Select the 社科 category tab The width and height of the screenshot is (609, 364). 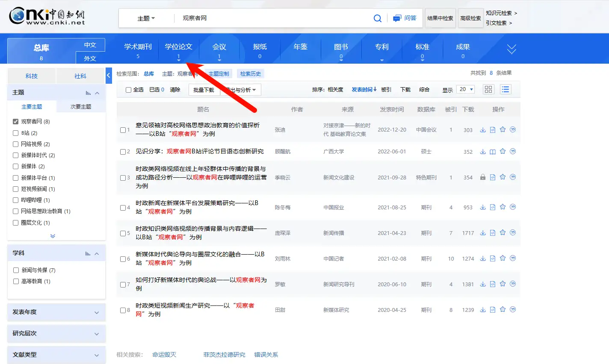pyautogui.click(x=80, y=76)
